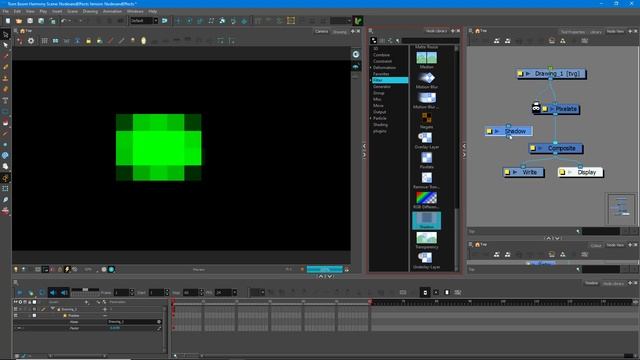The height and width of the screenshot is (360, 640).
Task: Select the RGB Difference node thumbnail
Action: click(427, 198)
